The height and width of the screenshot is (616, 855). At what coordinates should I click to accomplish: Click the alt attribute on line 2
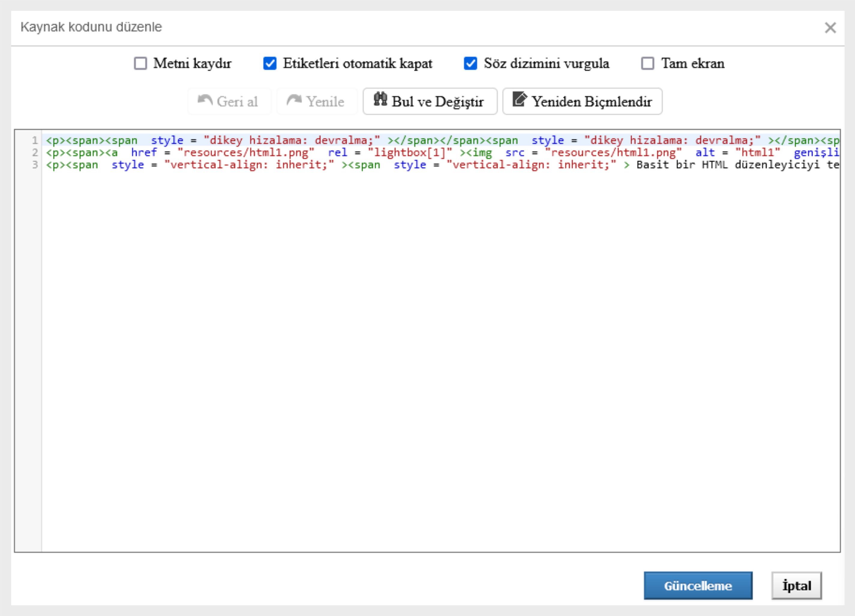point(705,152)
